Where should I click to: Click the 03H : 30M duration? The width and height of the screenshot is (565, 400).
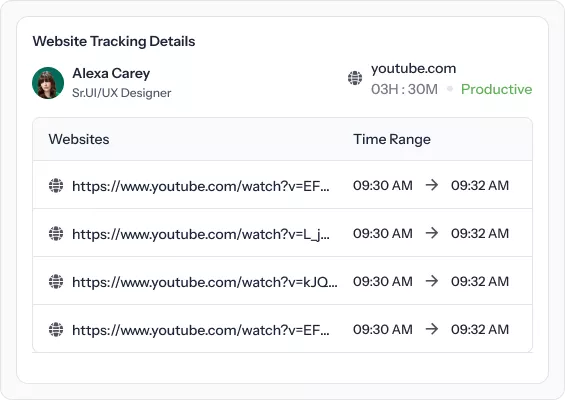click(404, 89)
